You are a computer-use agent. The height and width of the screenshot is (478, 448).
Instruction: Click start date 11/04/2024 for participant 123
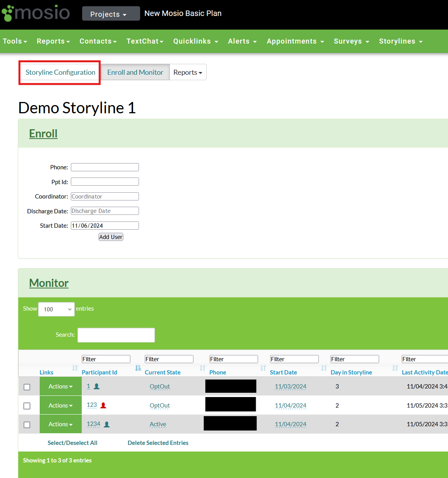tap(290, 406)
